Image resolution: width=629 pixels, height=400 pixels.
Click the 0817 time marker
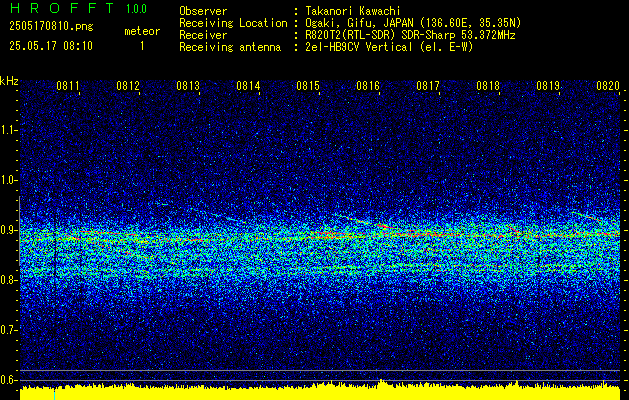pyautogui.click(x=428, y=86)
